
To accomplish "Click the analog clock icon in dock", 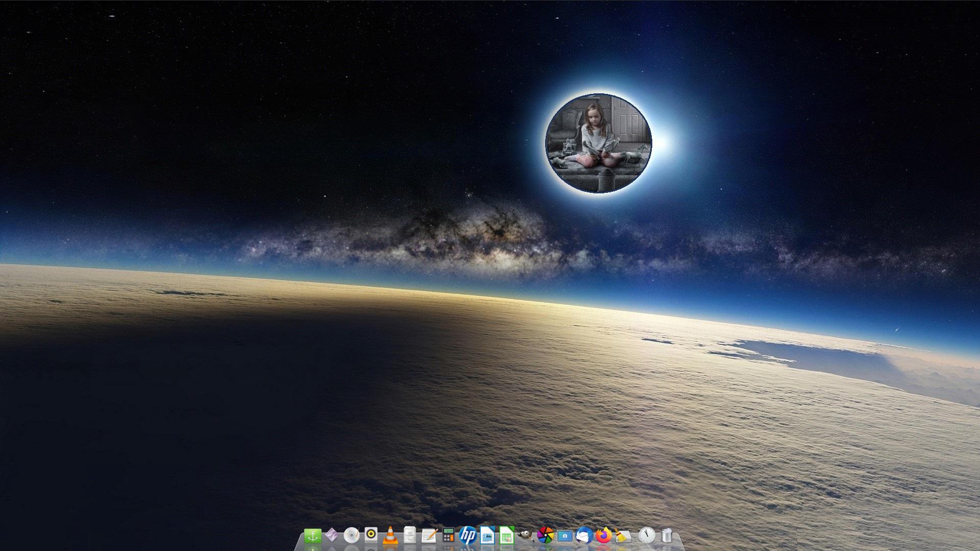I will 647,535.
